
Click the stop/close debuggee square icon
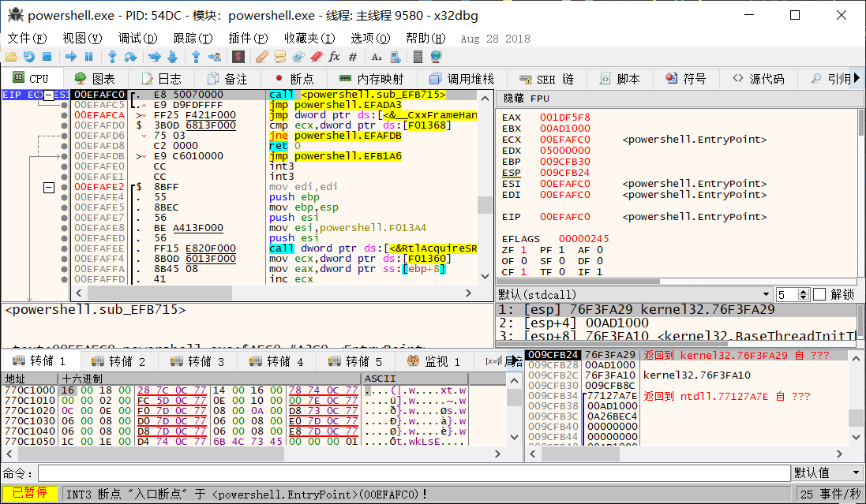[x=47, y=57]
